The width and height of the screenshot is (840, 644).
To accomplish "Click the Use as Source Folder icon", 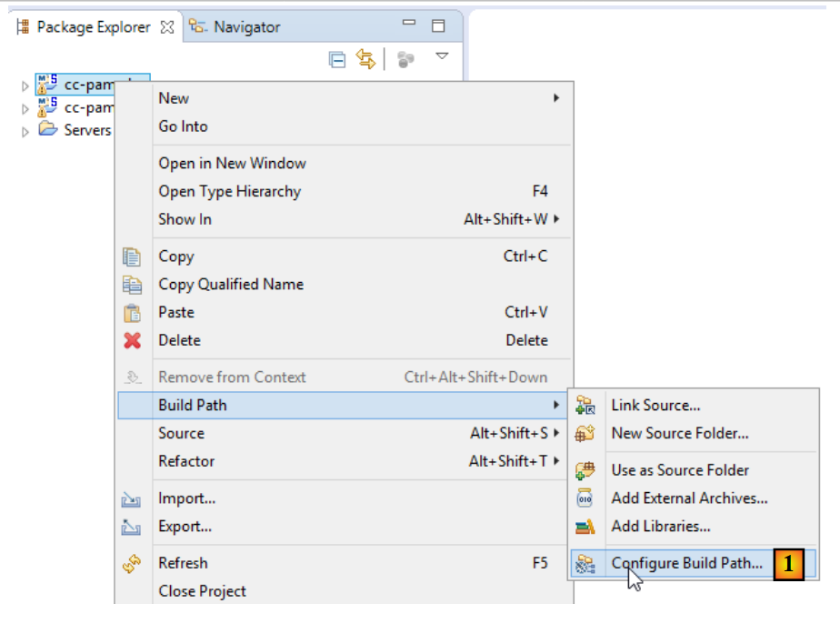I will (x=585, y=470).
